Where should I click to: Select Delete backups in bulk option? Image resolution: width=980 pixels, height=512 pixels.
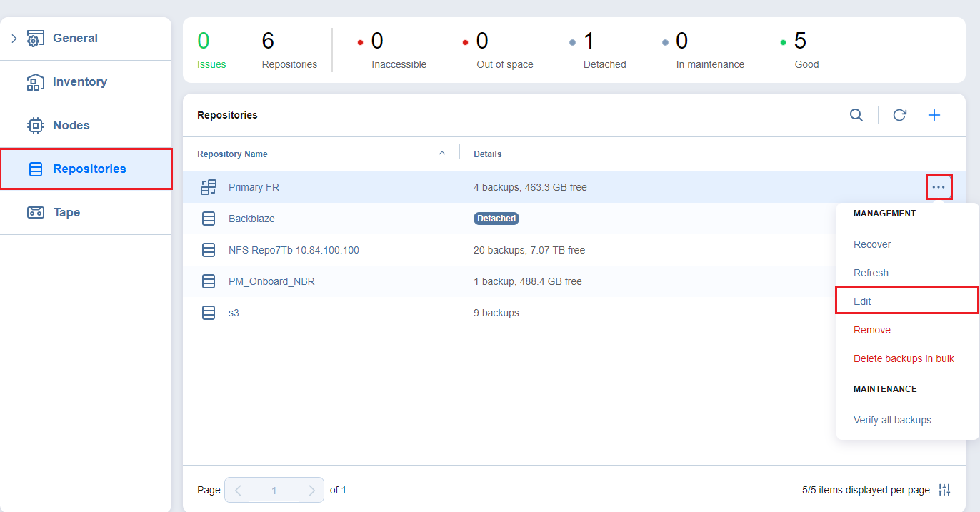(x=904, y=358)
